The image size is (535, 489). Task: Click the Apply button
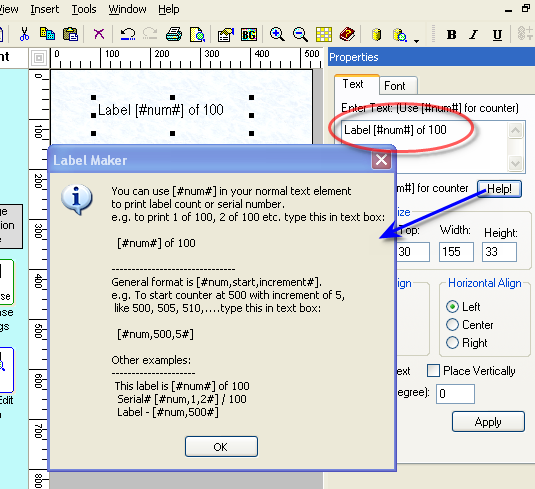pos(488,421)
